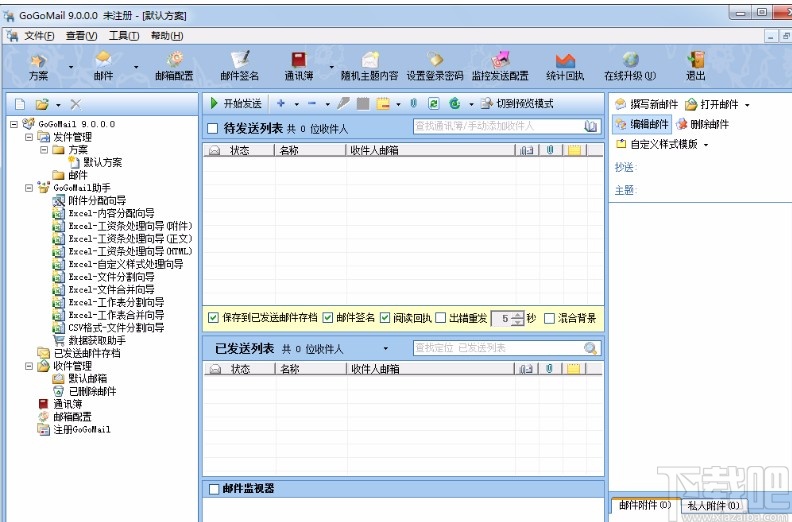Click the delete X icon in left panel
The height and width of the screenshot is (522, 792).
click(x=76, y=104)
